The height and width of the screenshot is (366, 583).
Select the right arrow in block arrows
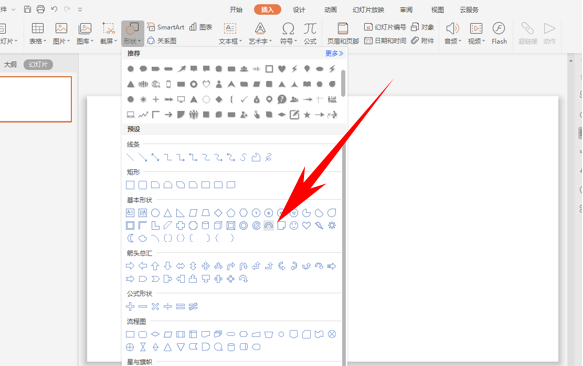(x=130, y=266)
